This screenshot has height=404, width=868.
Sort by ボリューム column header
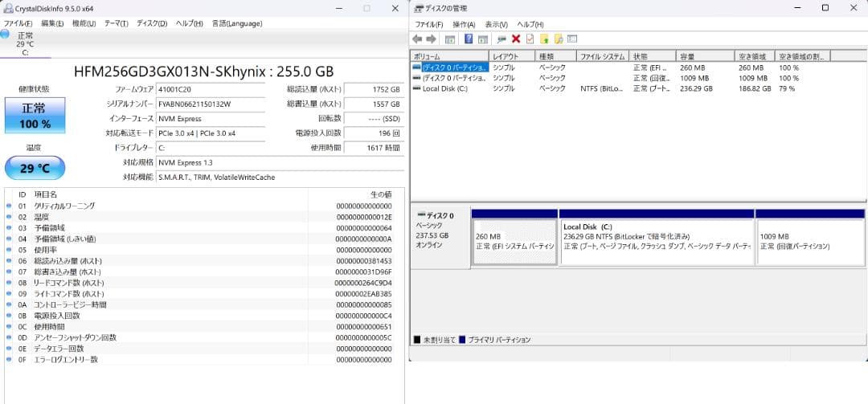[449, 56]
